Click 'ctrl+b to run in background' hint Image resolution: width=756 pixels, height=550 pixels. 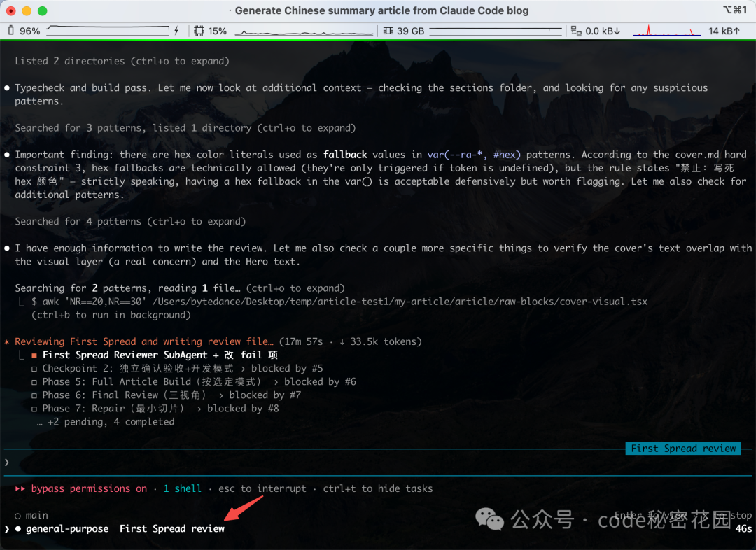click(x=111, y=316)
